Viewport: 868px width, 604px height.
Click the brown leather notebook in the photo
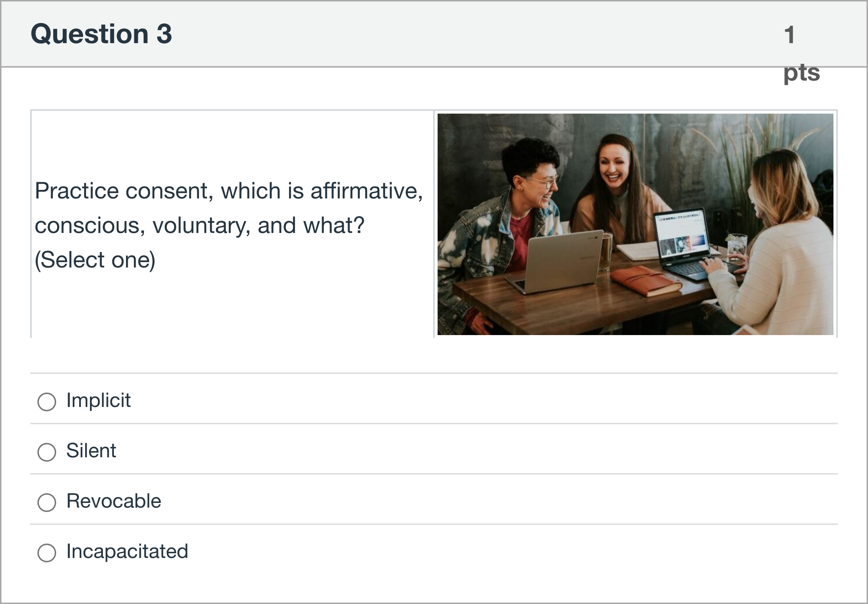646,281
